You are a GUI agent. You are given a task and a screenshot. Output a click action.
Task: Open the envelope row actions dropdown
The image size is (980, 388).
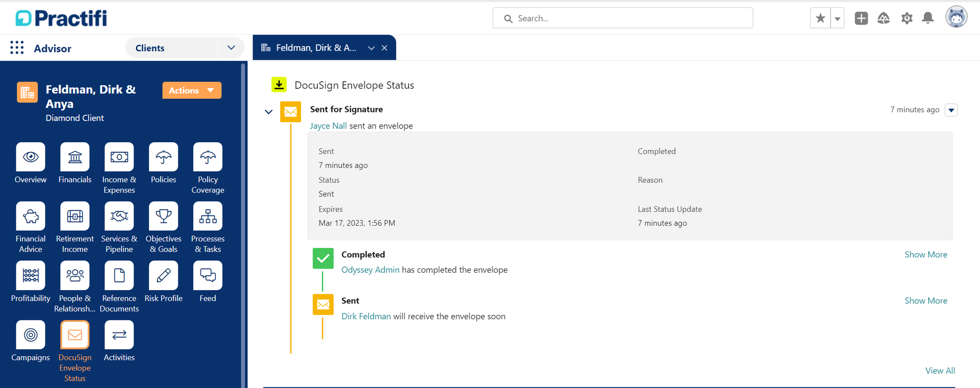click(x=951, y=110)
